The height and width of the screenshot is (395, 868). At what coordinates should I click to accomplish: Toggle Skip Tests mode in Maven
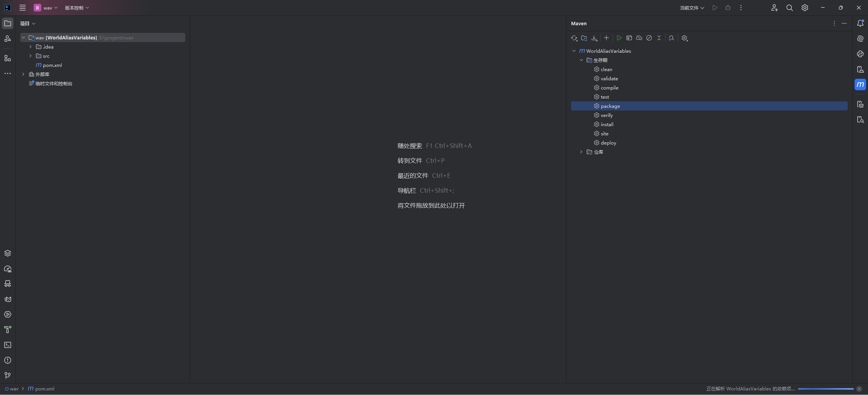649,38
